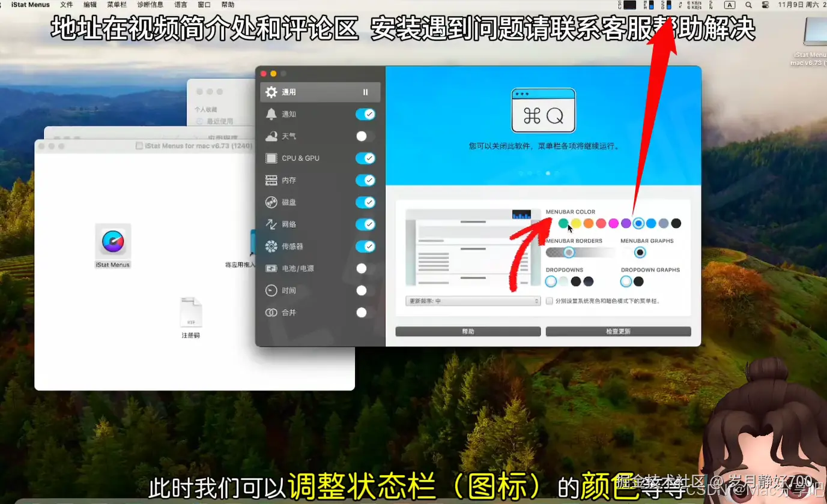Open the 天气 (Weather) section
This screenshot has width=827, height=504.
tap(271, 136)
